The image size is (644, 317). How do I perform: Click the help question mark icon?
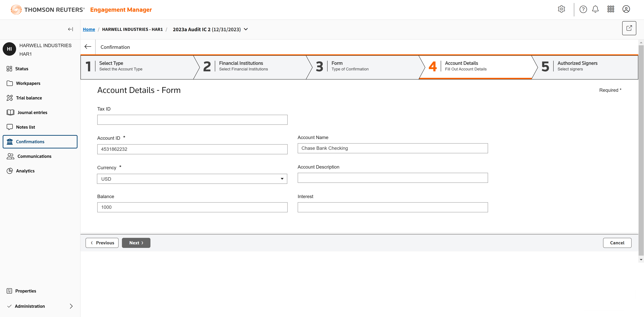coord(583,9)
